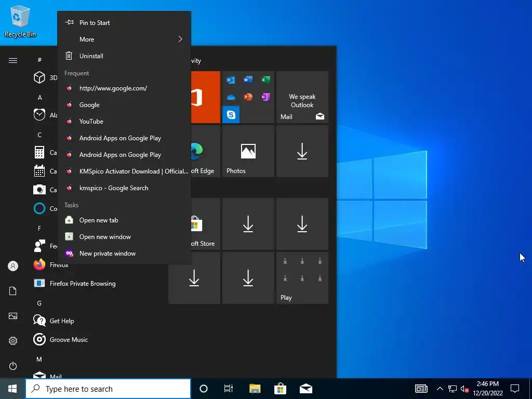Open the network status tray icon
The image size is (532, 399).
click(x=453, y=389)
